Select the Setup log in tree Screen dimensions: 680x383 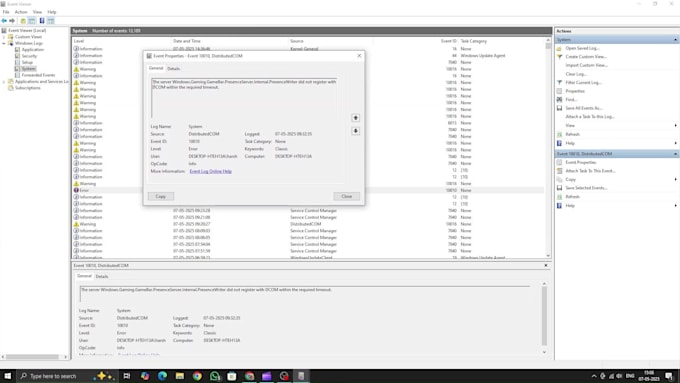coord(27,62)
